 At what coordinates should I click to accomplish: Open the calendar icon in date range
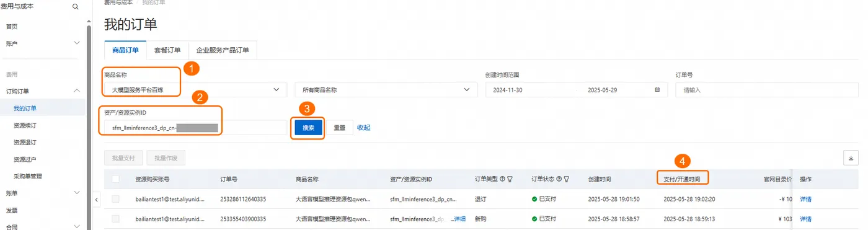[x=657, y=90]
